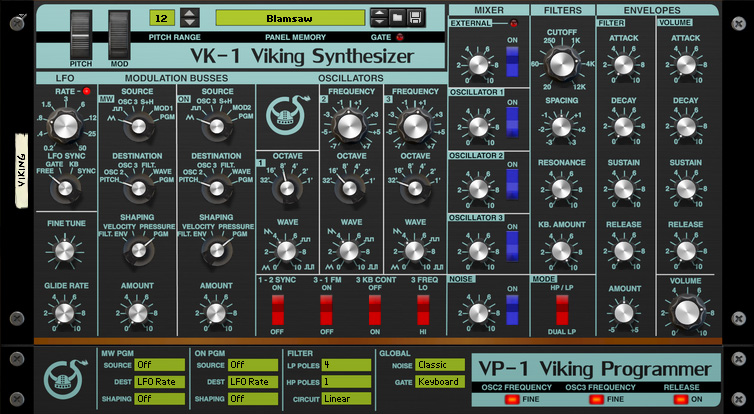
Task: Select previous patch with up arrow
Action: point(379,13)
